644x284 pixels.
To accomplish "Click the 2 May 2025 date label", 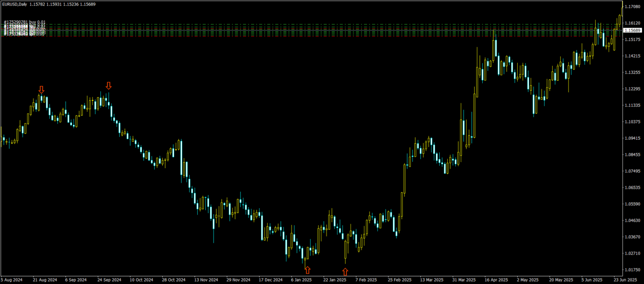I will tap(528, 280).
